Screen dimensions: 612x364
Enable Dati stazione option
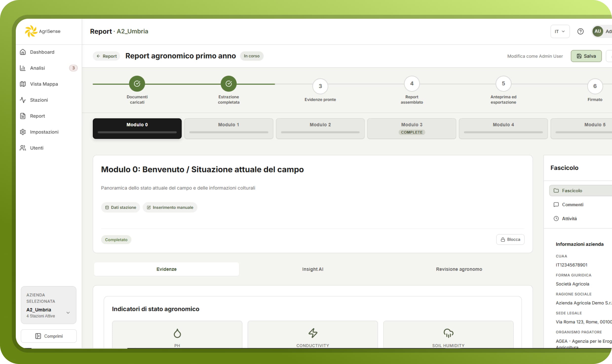pos(120,207)
